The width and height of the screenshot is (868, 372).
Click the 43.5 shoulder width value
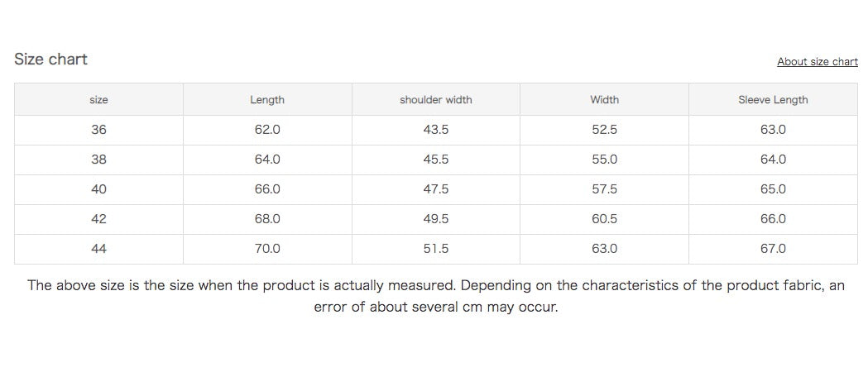[435, 130]
